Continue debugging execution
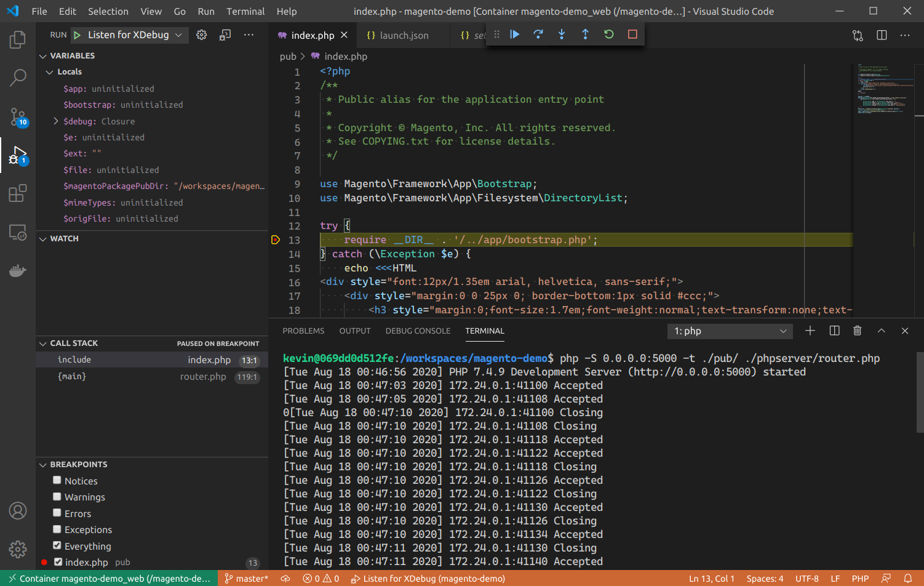The height and width of the screenshot is (586, 924). click(515, 34)
